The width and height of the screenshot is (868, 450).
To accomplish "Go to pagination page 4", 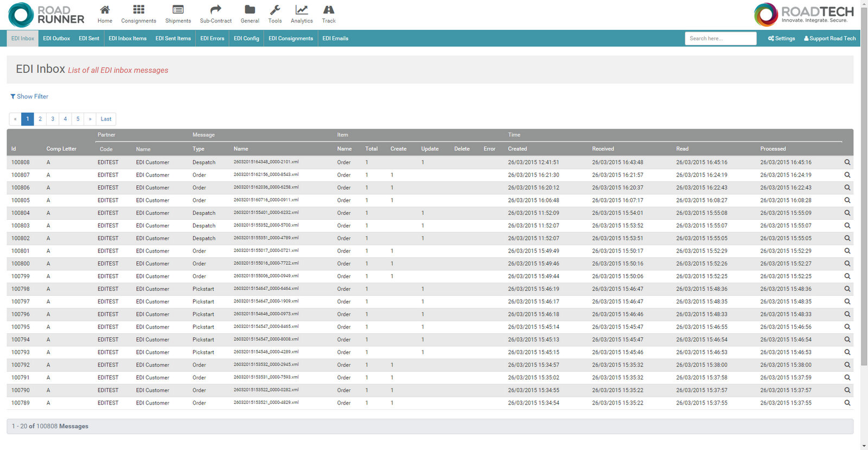I will coord(65,119).
